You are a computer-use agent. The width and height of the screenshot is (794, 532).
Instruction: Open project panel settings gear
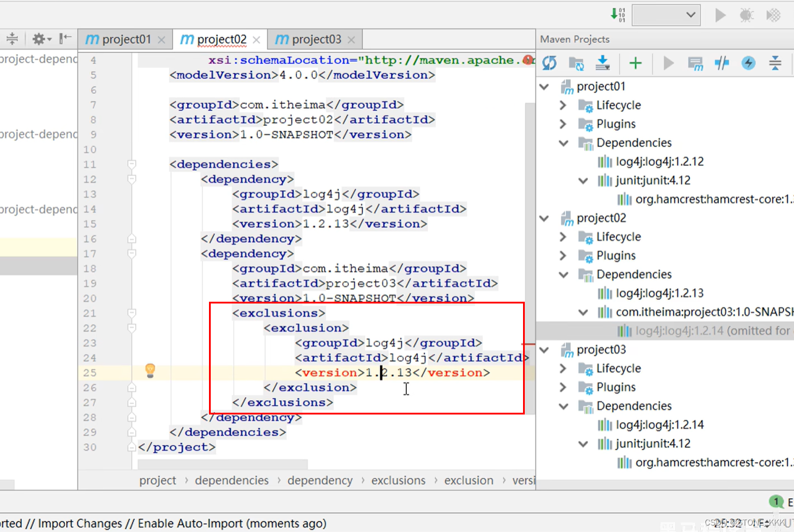coord(41,39)
